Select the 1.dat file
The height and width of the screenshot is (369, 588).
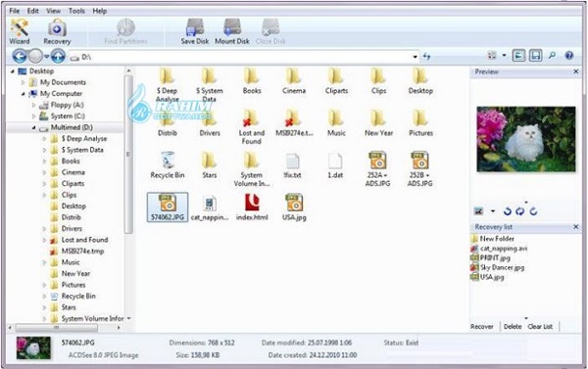coord(335,165)
